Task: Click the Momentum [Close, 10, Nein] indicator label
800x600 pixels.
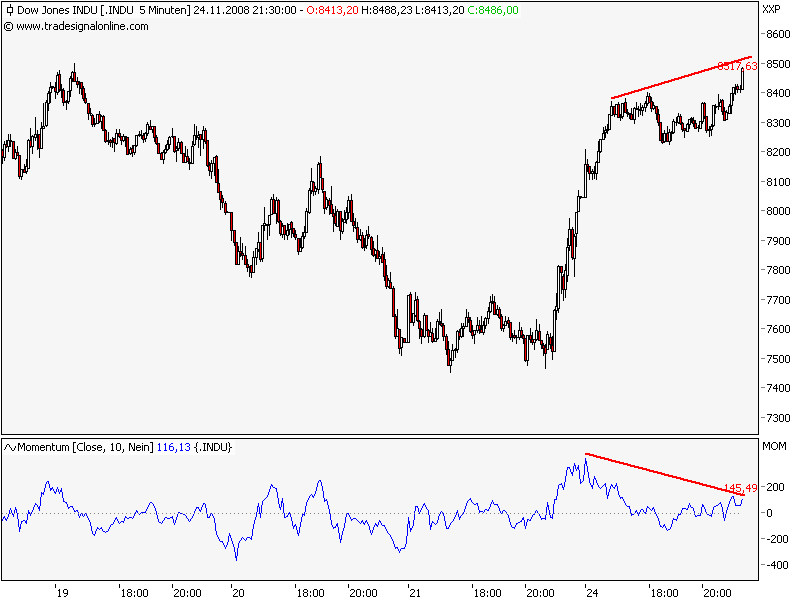Action: coord(85,447)
